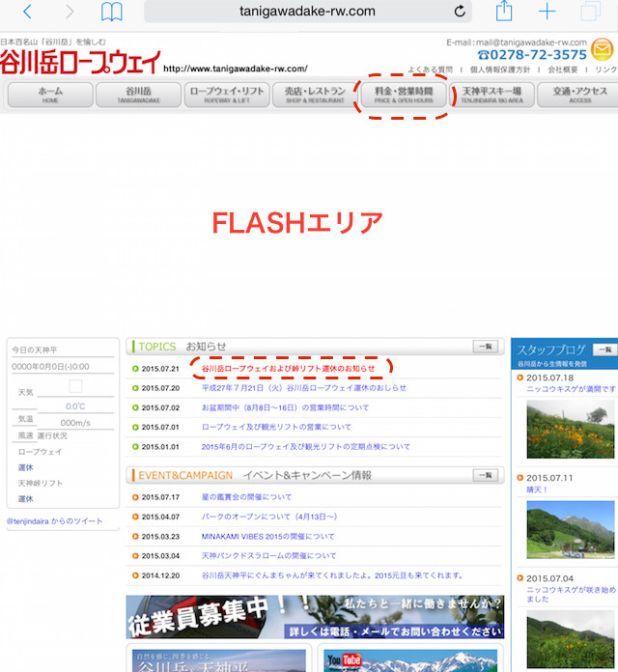Open 2015.07.18 staff blog flower photo
This screenshot has width=618, height=672.
tap(564, 429)
